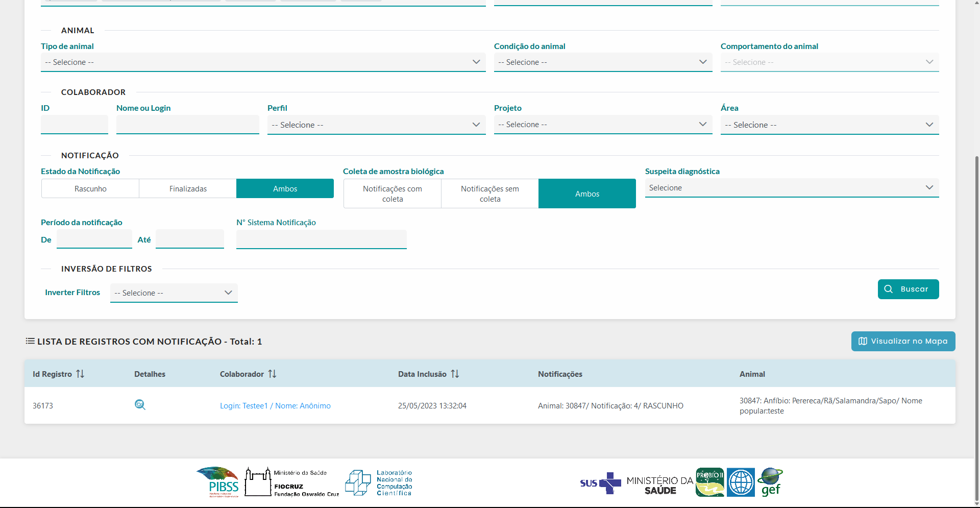Screen dimensions: 980x508
Task: Open Tipo de animal dropdown
Action: point(263,62)
